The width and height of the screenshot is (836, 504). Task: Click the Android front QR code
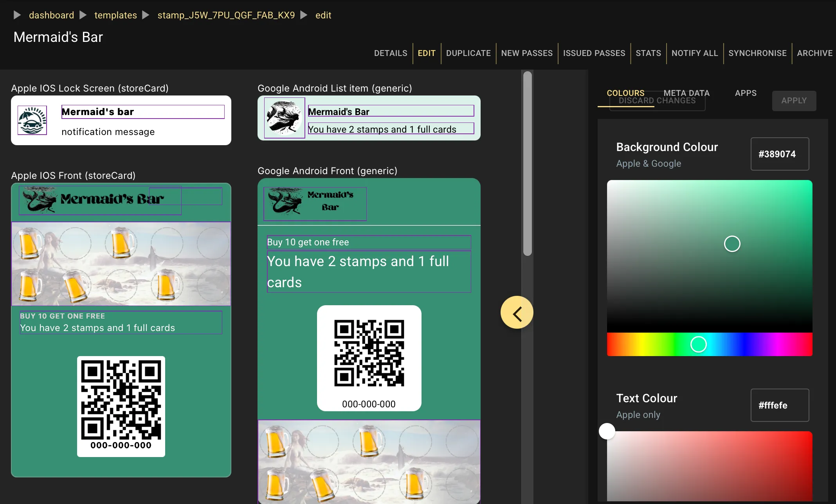[x=369, y=353]
